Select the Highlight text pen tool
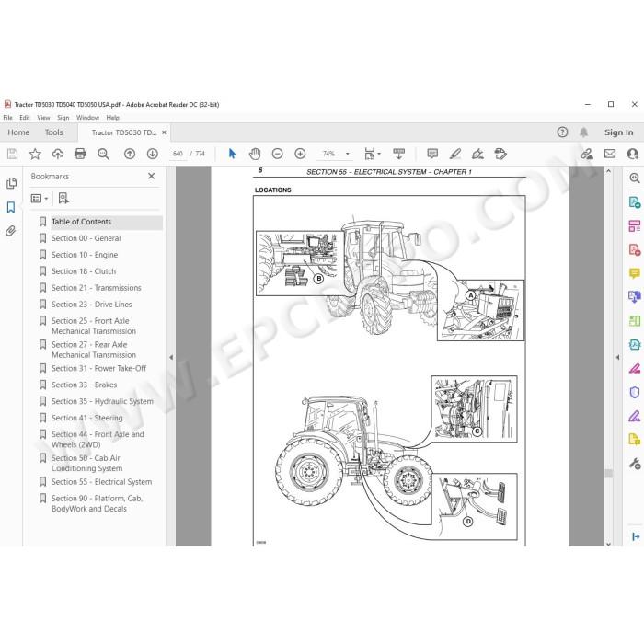This screenshot has width=644, height=644. [455, 154]
